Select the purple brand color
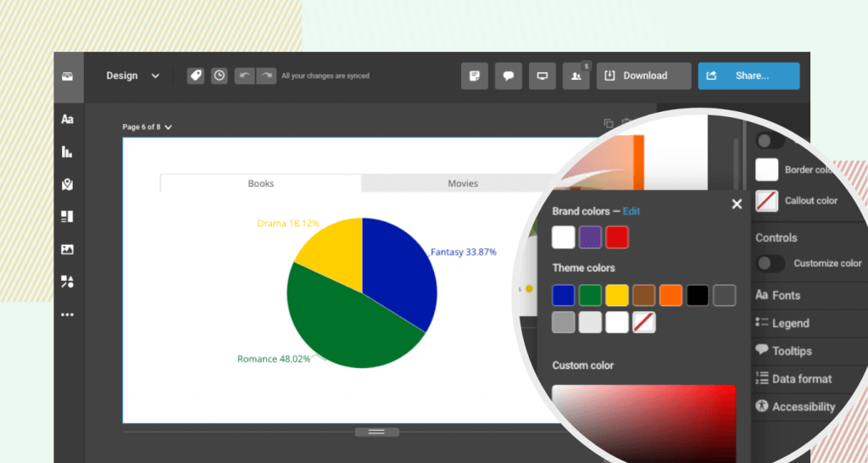Image resolution: width=868 pixels, height=463 pixels. [590, 237]
